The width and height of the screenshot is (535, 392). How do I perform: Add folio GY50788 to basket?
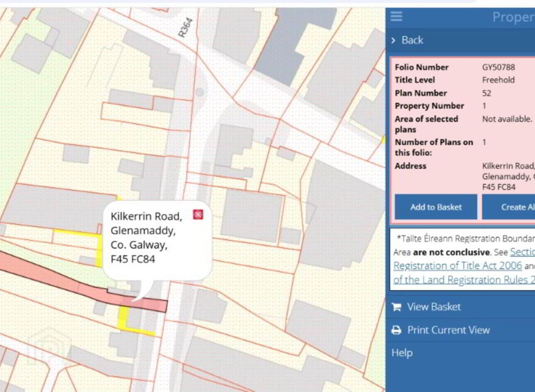[436, 207]
